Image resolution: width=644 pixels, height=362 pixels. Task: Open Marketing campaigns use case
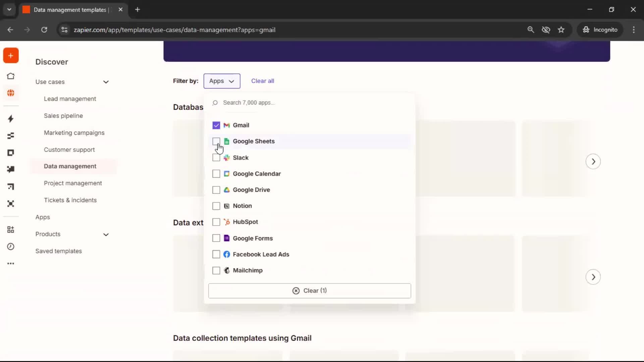[x=74, y=133]
